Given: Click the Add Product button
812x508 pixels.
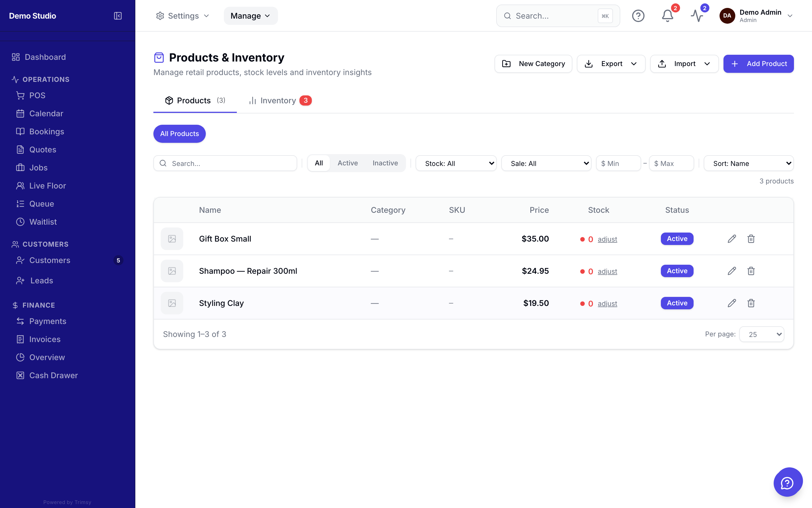Looking at the screenshot, I should point(758,64).
